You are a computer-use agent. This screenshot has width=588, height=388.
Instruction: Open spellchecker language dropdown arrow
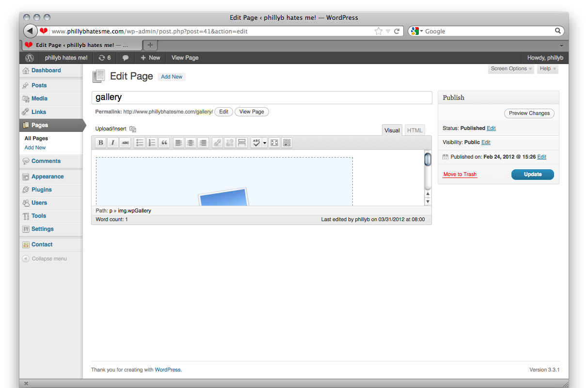coord(265,142)
